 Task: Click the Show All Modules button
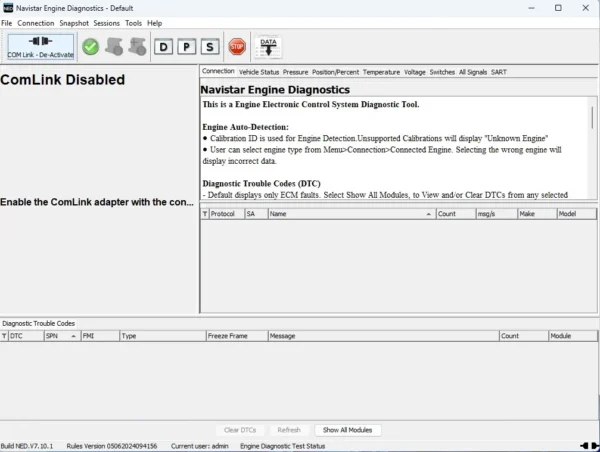347,430
